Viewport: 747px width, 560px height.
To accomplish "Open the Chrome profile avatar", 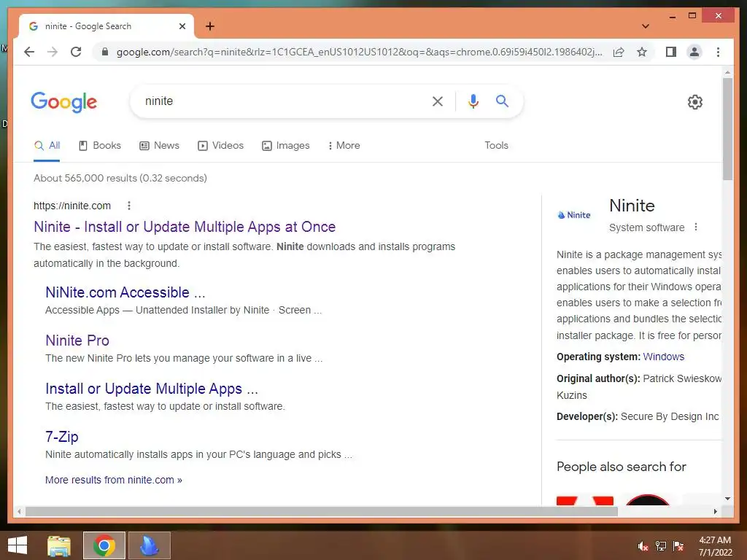I will [694, 52].
